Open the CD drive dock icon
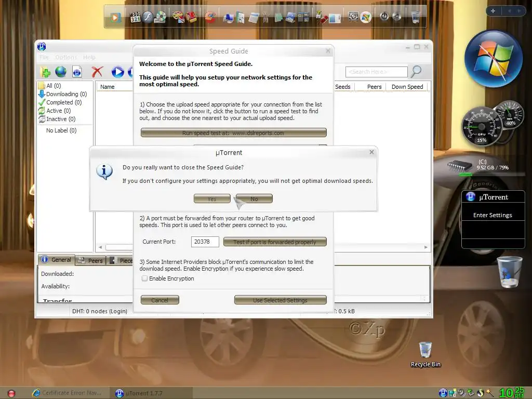532x399 pixels. click(161, 17)
